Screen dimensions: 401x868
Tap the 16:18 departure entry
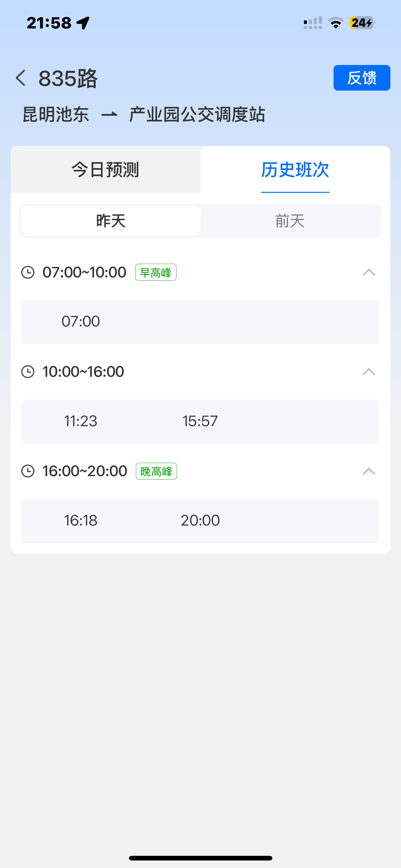pos(81,521)
